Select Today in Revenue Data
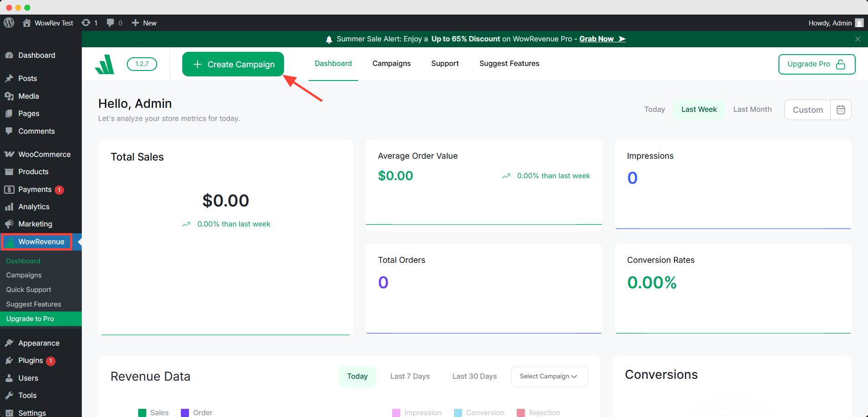The width and height of the screenshot is (868, 417). coord(357,377)
